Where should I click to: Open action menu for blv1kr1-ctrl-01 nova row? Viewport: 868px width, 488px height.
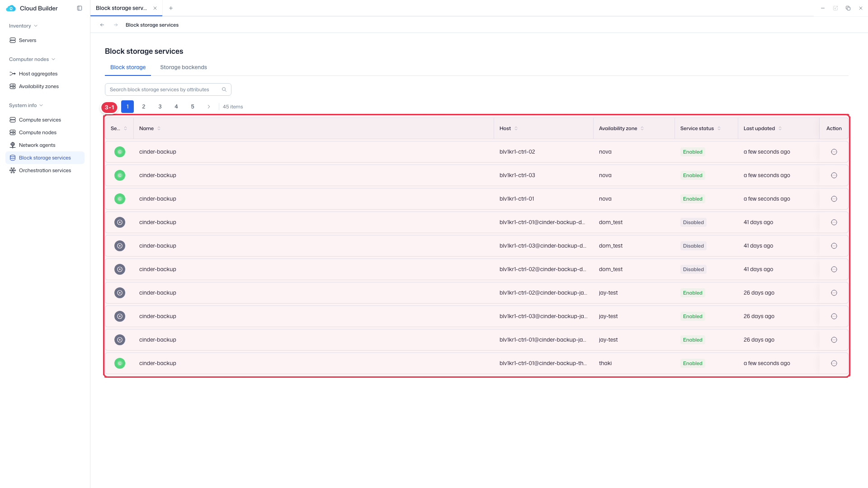coord(834,199)
